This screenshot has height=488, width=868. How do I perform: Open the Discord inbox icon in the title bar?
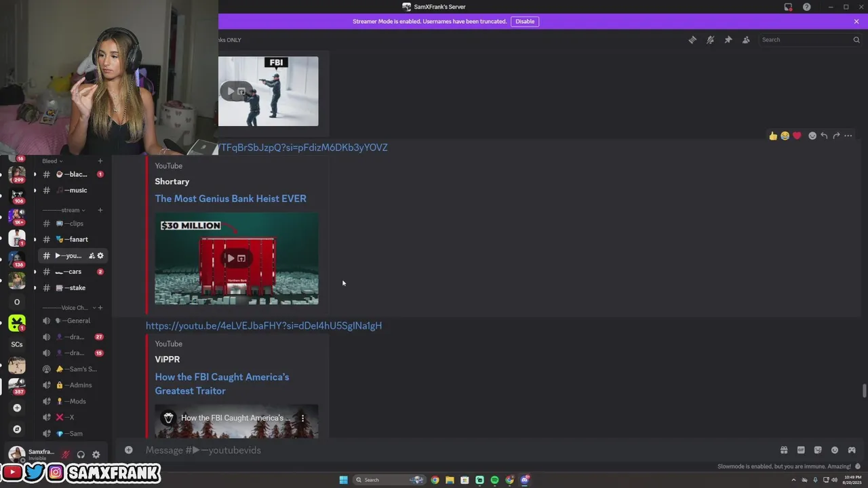pyautogui.click(x=788, y=7)
